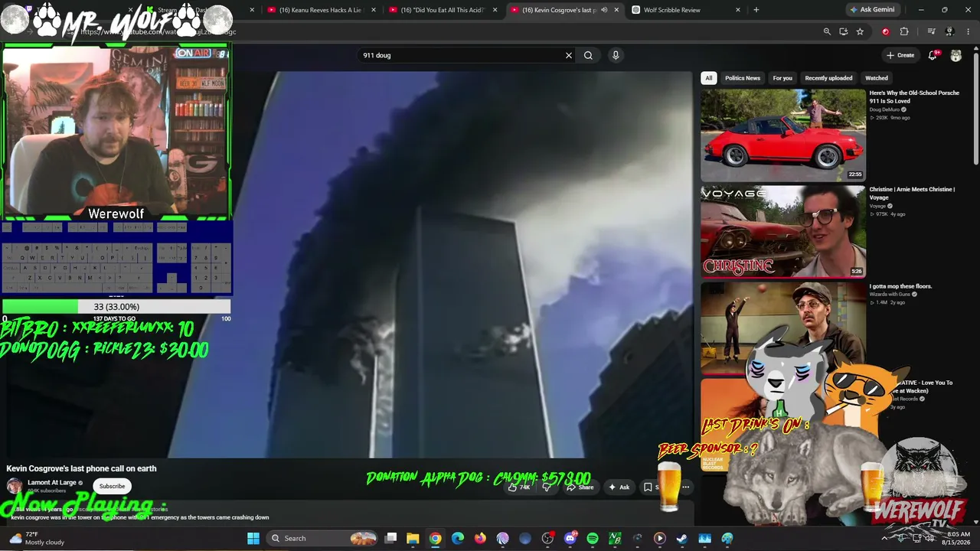The image size is (980, 551).
Task: Click the red extension icon in Chrome toolbar
Action: pos(886,31)
